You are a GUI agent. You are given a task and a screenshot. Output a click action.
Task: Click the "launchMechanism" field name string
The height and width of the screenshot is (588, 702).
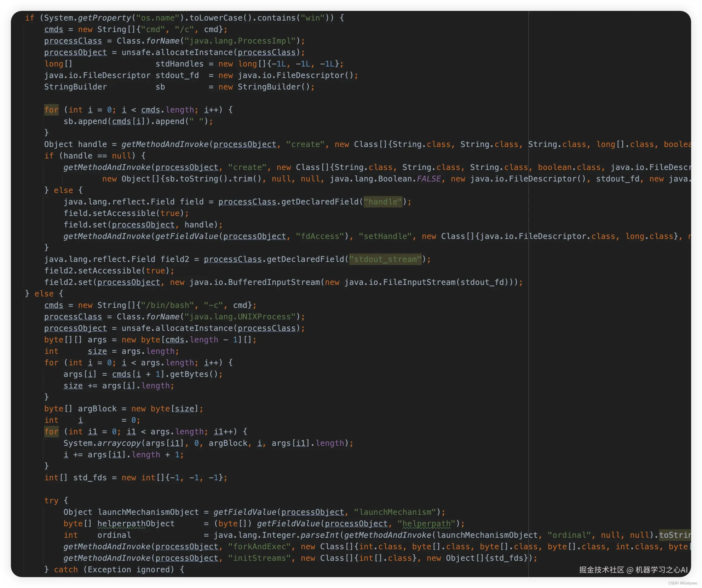[x=395, y=512]
